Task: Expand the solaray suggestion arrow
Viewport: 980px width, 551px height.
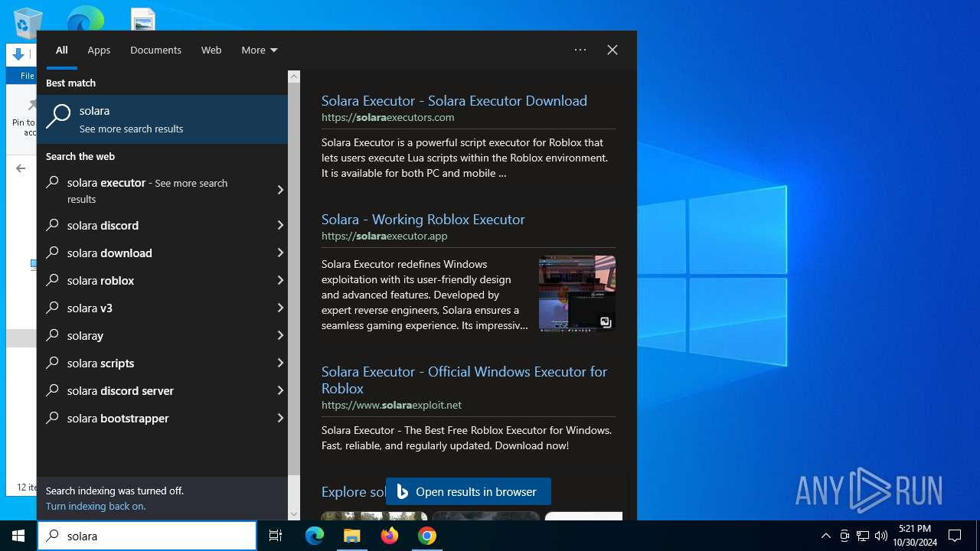Action: tap(279, 335)
